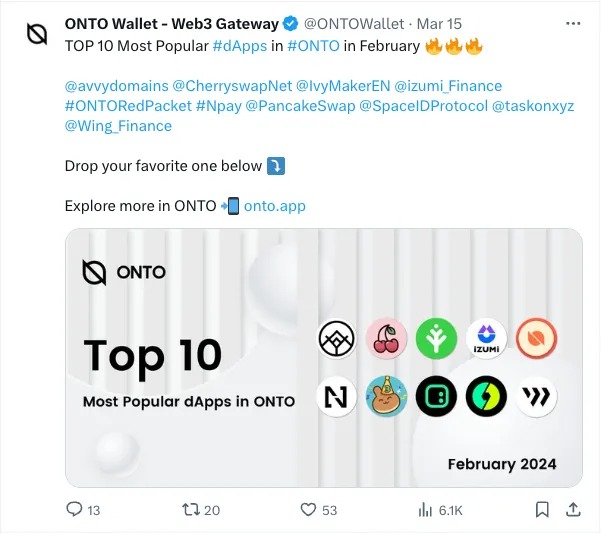Click the cherry dApp logo in image
This screenshot has width=601, height=534.
(x=385, y=339)
